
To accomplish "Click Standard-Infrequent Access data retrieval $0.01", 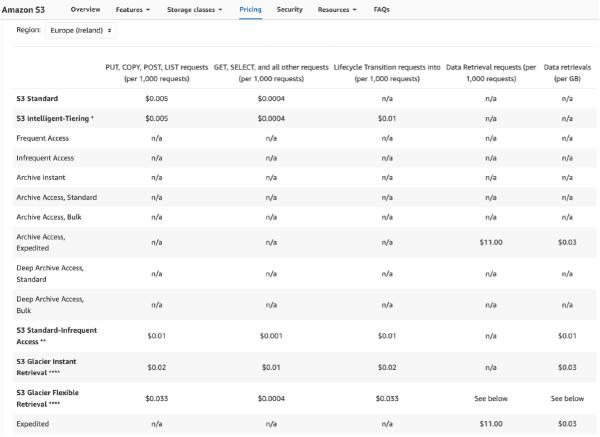I will [x=567, y=336].
